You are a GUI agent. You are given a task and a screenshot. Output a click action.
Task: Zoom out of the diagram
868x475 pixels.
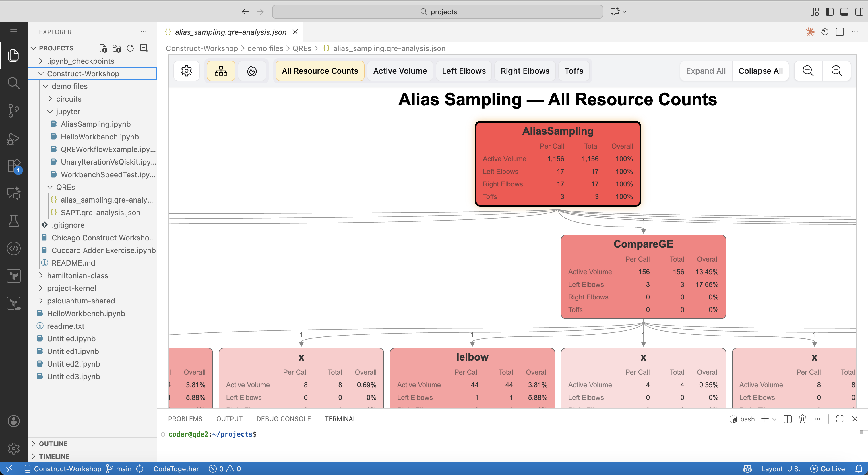[x=808, y=71]
